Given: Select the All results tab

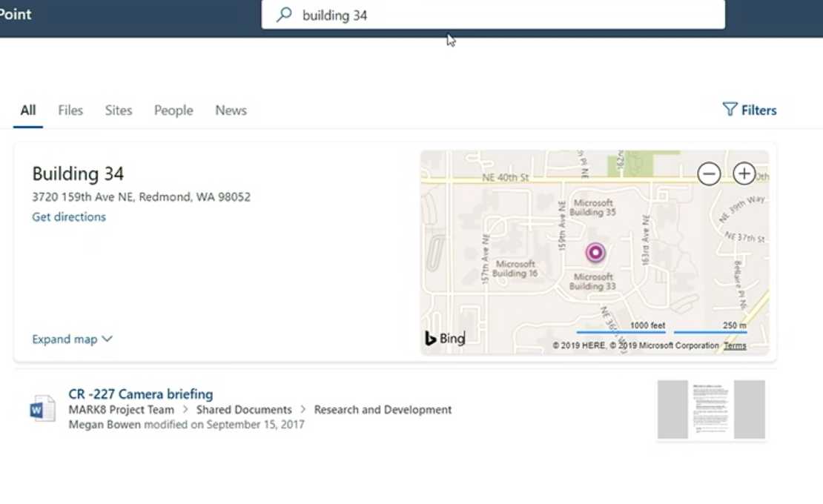Looking at the screenshot, I should tap(28, 110).
